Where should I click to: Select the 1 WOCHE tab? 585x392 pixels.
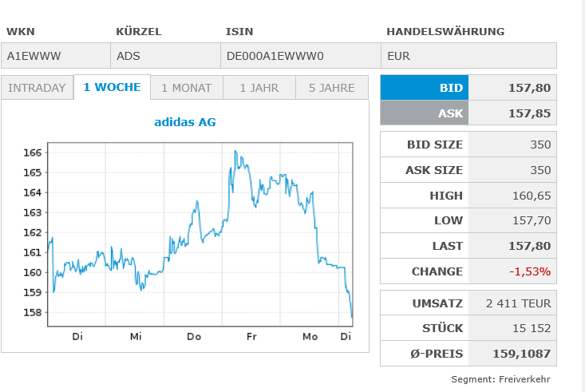[x=112, y=88]
